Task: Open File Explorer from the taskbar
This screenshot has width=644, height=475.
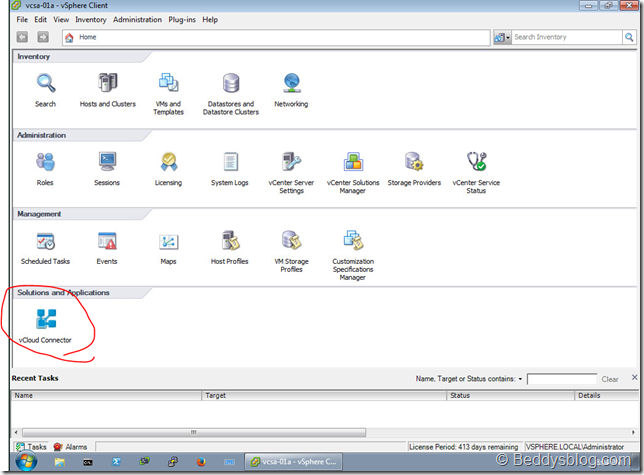Action: coord(60,462)
